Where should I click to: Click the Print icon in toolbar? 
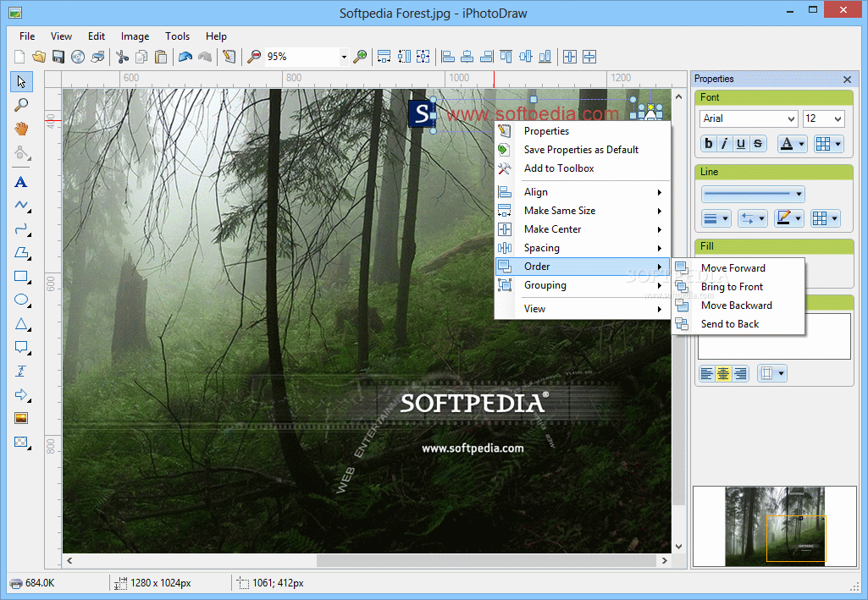click(x=98, y=57)
